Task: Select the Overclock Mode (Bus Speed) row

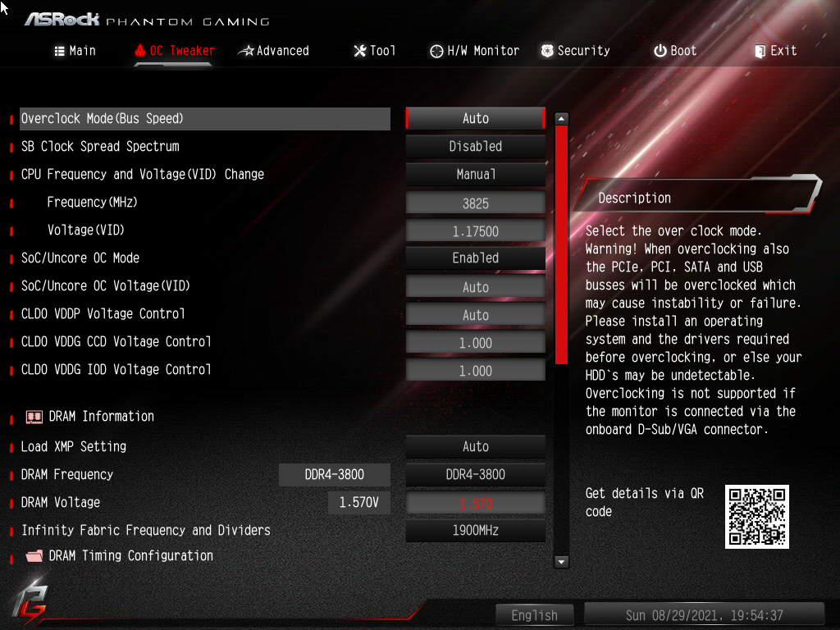Action: coord(205,118)
